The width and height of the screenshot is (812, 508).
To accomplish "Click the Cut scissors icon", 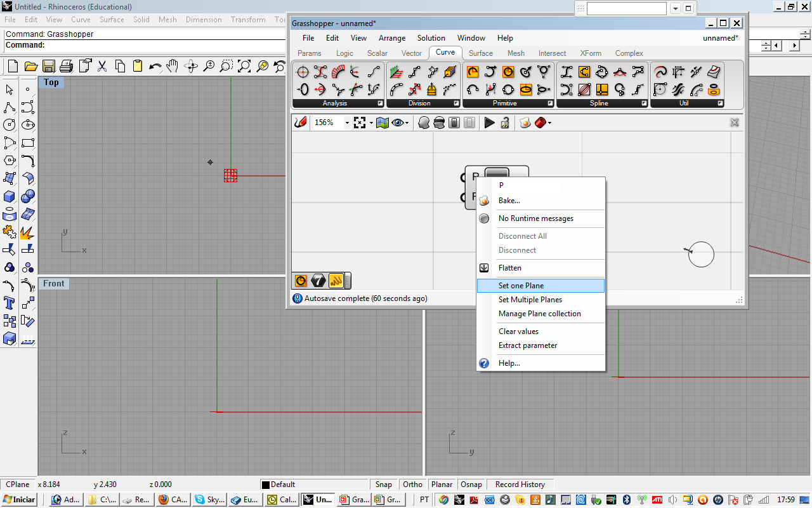I will 101,66.
